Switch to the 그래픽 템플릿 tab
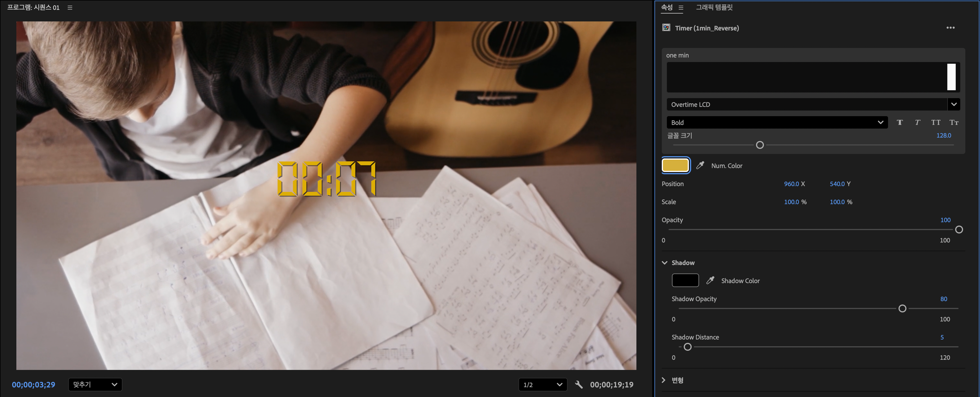 (714, 8)
